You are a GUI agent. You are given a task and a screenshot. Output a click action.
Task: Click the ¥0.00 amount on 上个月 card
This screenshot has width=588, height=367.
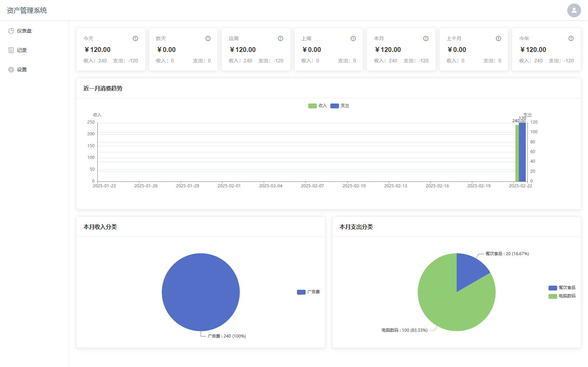457,50
